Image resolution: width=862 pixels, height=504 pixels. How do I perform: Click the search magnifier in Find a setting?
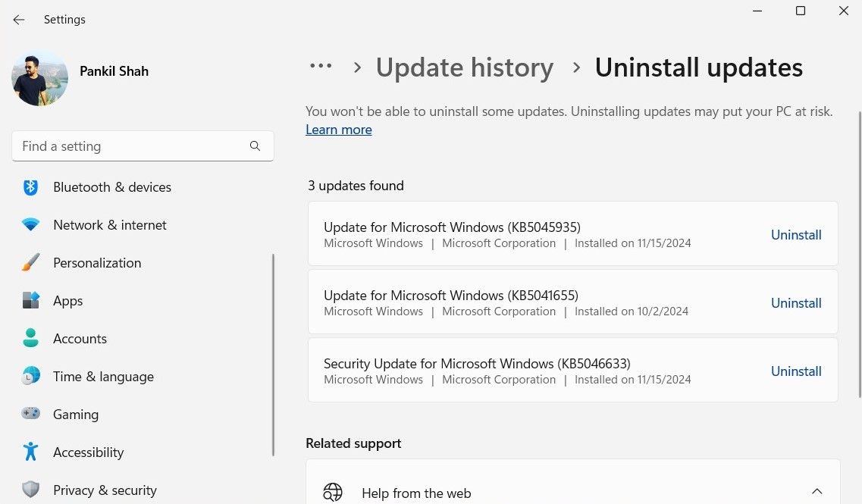coord(255,146)
